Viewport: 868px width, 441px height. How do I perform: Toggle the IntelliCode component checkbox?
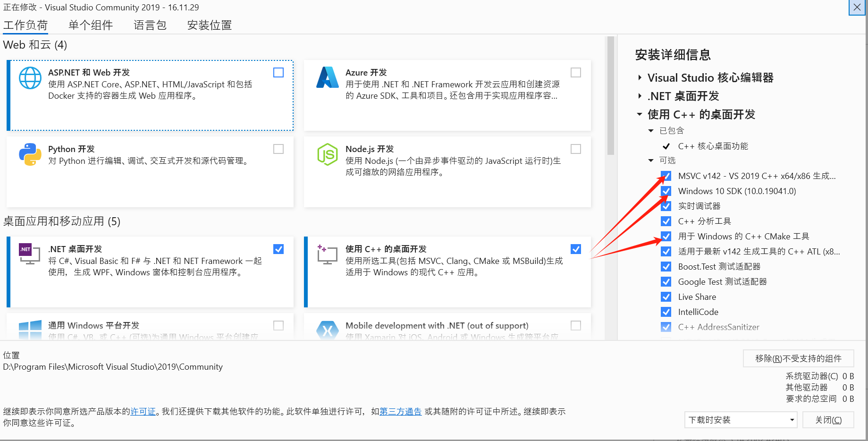click(x=666, y=312)
